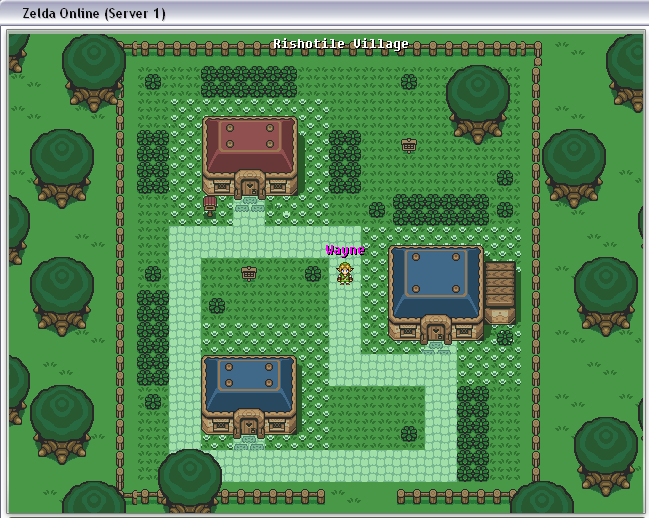The width and height of the screenshot is (649, 518).
Task: Click the lone bush left of the top-right tree
Action: tap(409, 82)
